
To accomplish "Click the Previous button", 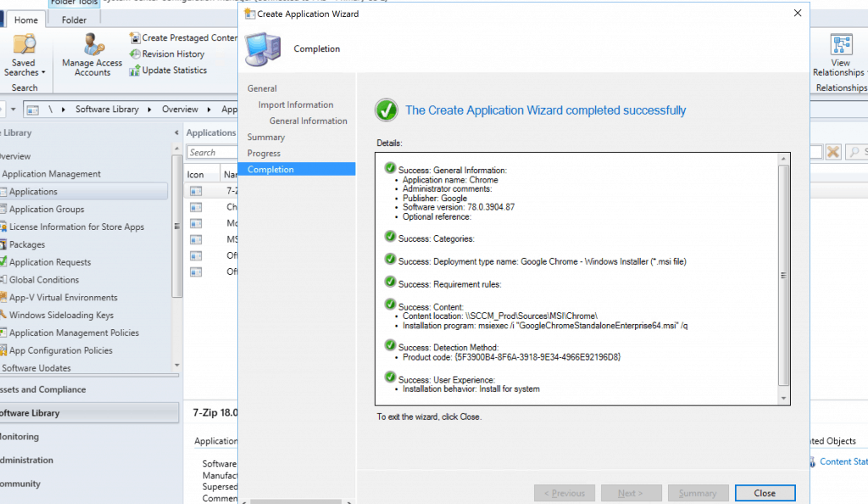I will (x=564, y=493).
